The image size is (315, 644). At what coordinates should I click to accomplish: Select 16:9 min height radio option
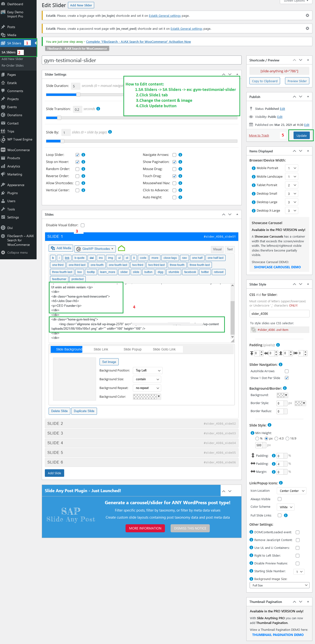coord(287,439)
